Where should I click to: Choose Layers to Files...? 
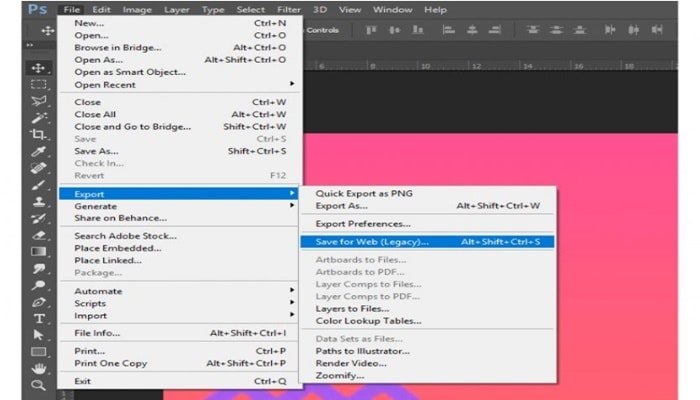(428, 308)
